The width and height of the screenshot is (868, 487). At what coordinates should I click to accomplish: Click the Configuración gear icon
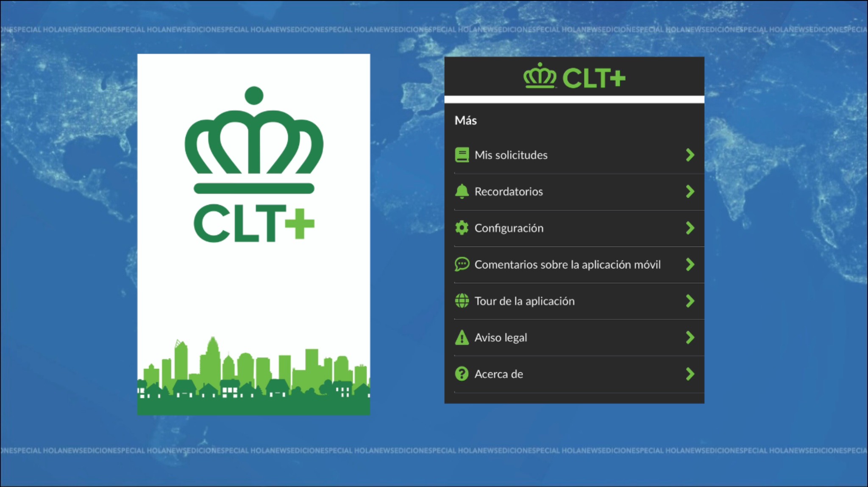click(x=462, y=228)
